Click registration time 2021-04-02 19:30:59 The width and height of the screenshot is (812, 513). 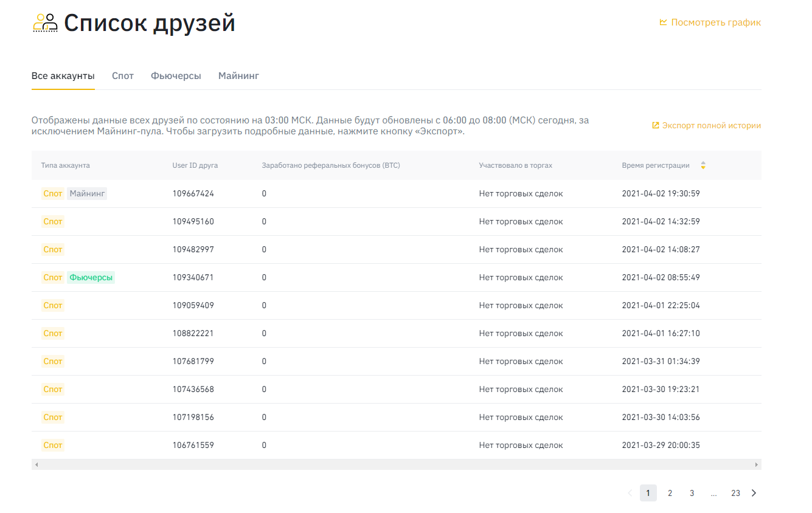[661, 194]
